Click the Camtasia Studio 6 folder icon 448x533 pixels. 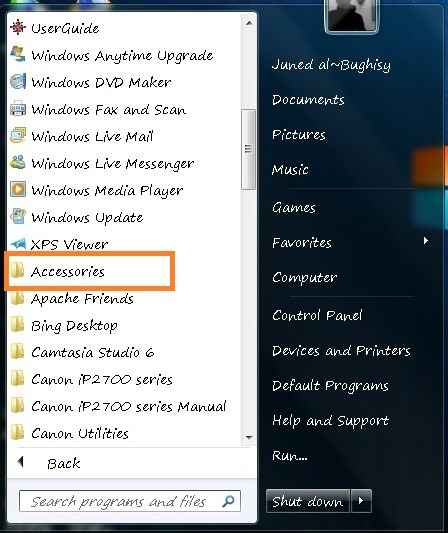tap(17, 351)
